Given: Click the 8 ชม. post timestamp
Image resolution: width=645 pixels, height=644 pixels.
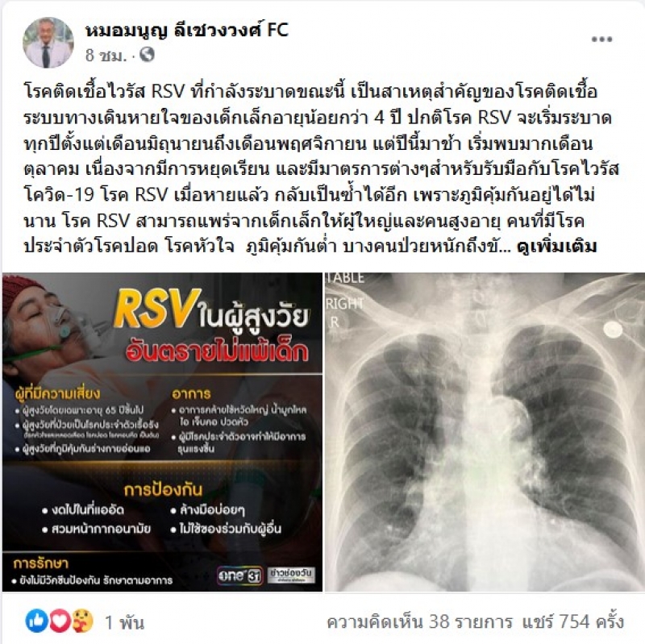Looking at the screenshot, I should click(x=106, y=55).
